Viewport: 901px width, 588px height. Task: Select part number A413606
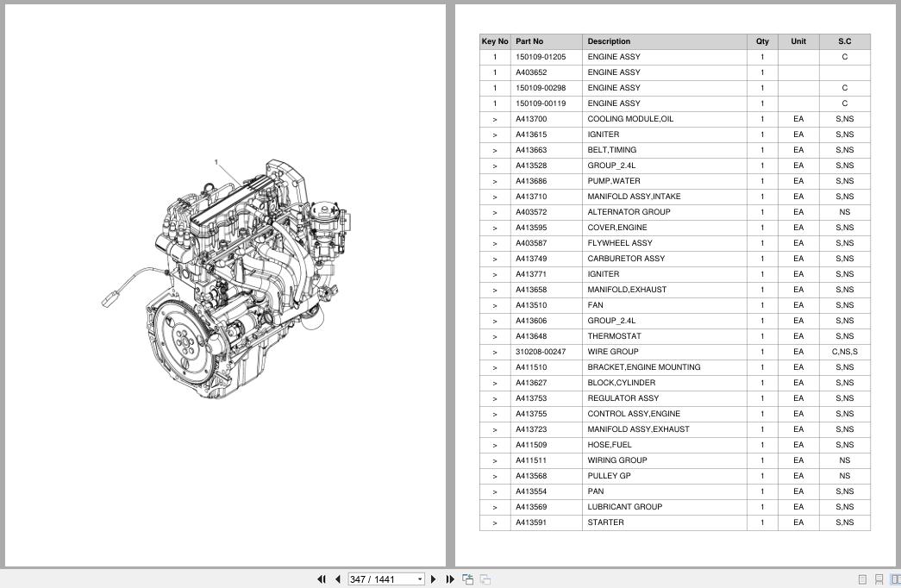[x=531, y=321]
